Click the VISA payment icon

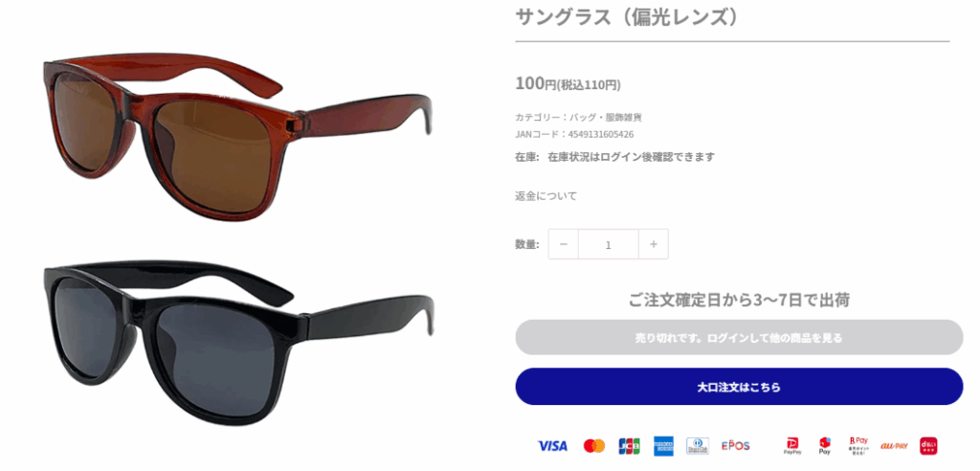[552, 446]
